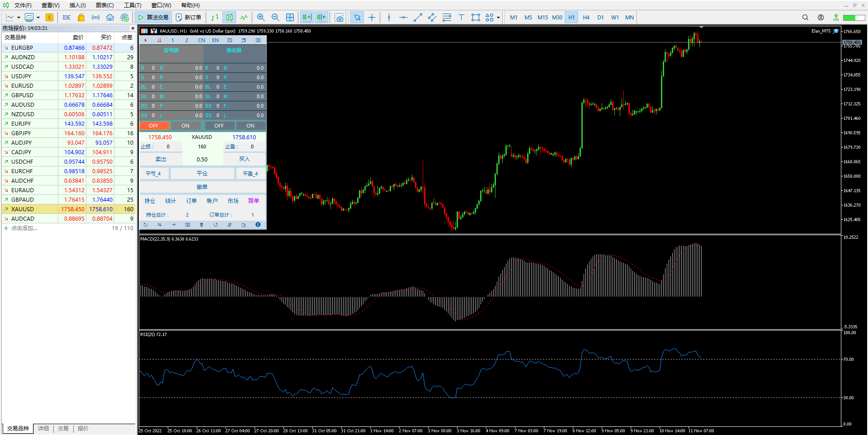Screen dimensions: 868x435
Task: Click the 平亏_4 button
Action: [x=153, y=174]
